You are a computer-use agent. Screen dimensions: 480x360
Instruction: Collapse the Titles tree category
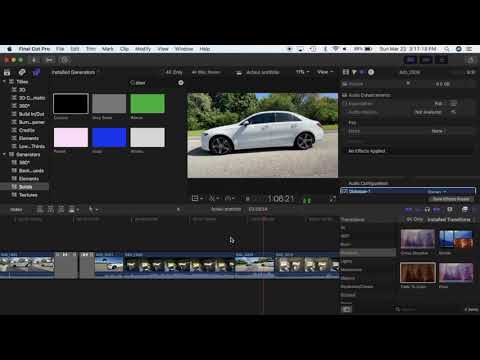coord(4,81)
